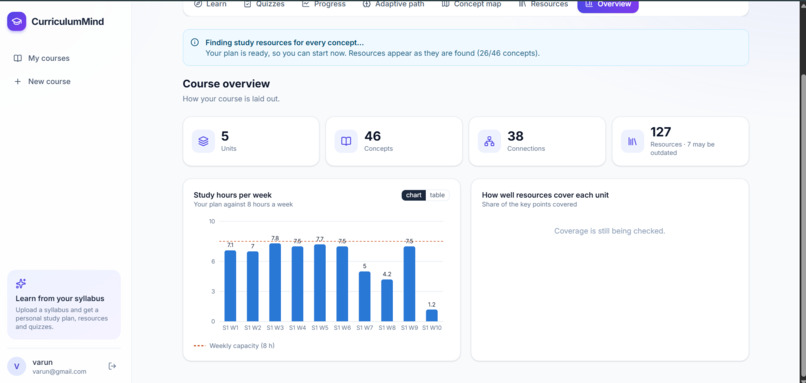This screenshot has width=806, height=383.
Task: Click the 127 Resources stat card
Action: pos(680,141)
